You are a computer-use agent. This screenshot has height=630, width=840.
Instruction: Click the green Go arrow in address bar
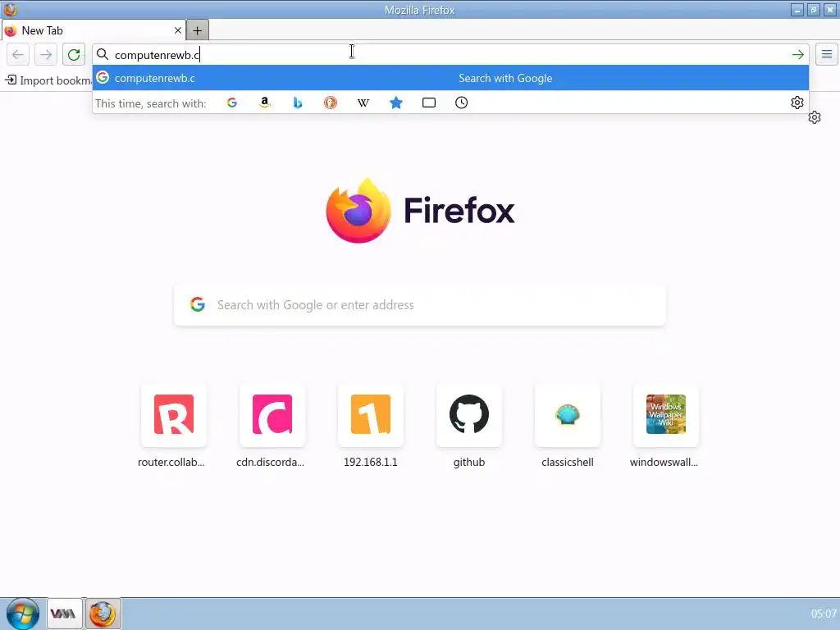(x=797, y=55)
